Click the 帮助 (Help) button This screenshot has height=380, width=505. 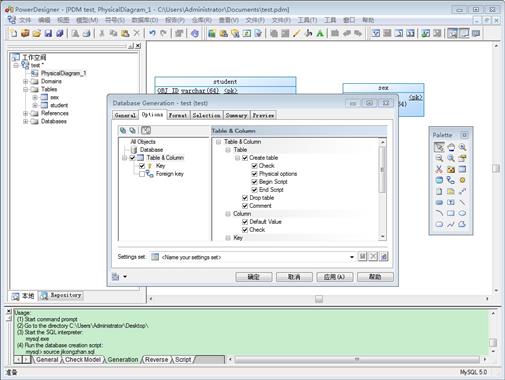point(375,277)
